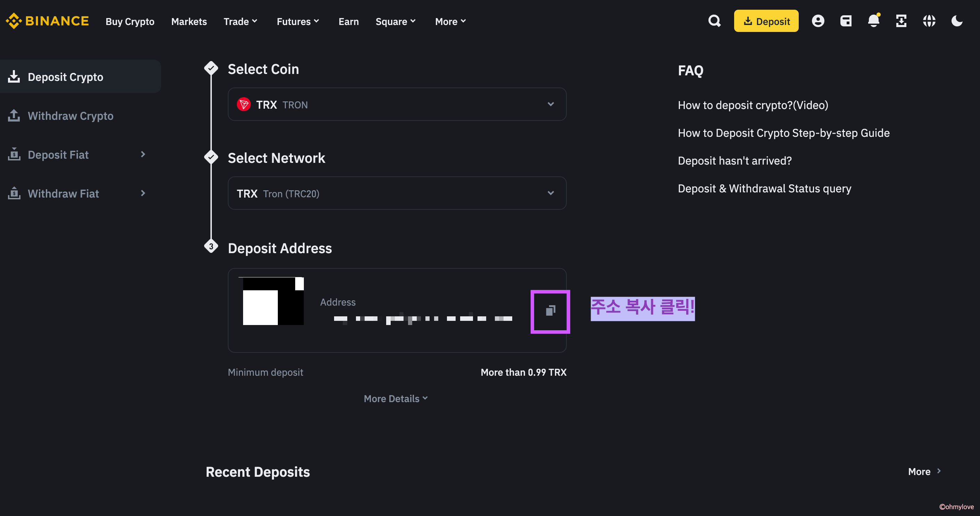
Task: Open the Select Network TRC20 dropdown
Action: (x=397, y=193)
